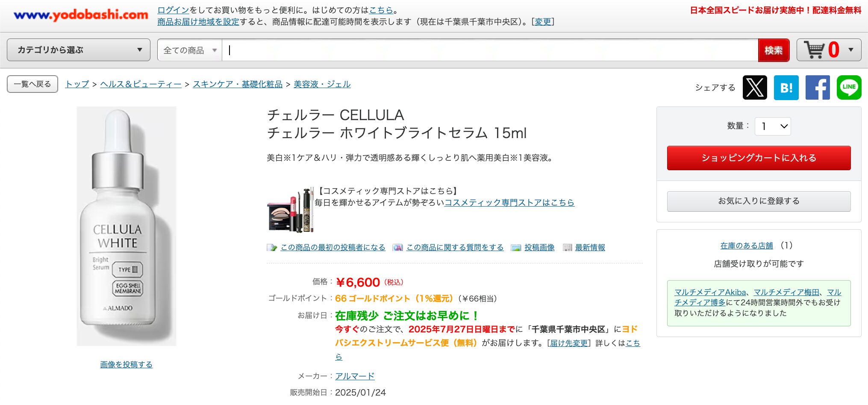Click この商品の最初の投稿者になる link

[x=333, y=248]
